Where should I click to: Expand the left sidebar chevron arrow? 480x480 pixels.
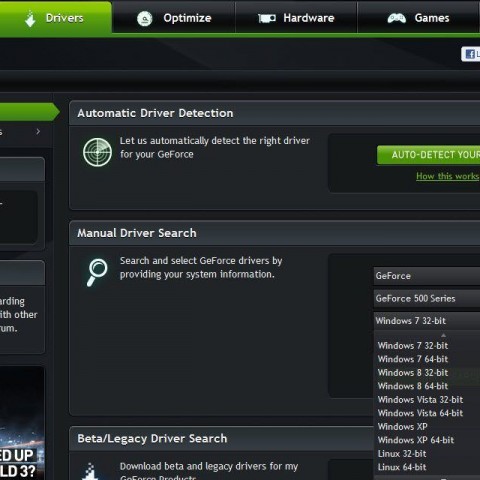[38, 132]
